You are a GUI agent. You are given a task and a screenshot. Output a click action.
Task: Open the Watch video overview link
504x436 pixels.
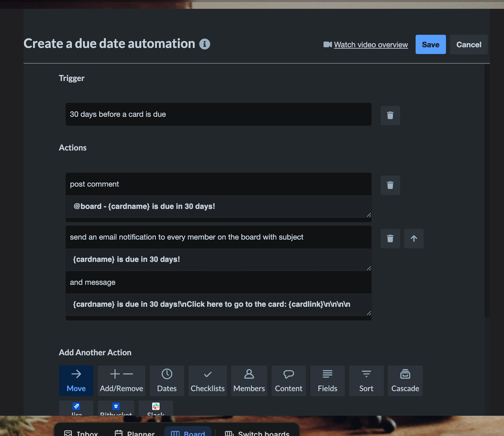[x=371, y=45]
